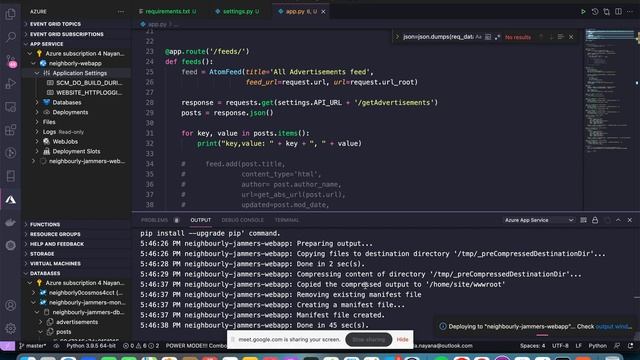Switch to the OUTPUT tab
The height and width of the screenshot is (360, 640).
(x=201, y=220)
